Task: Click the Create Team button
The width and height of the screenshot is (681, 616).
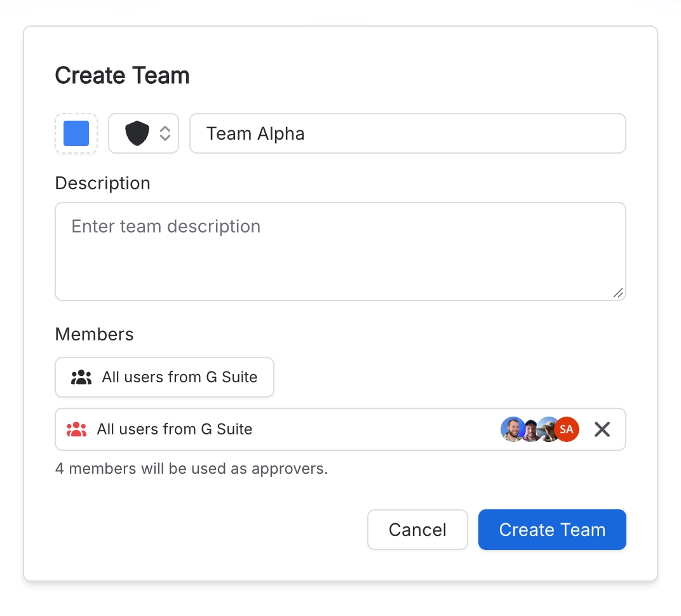Action: click(552, 530)
